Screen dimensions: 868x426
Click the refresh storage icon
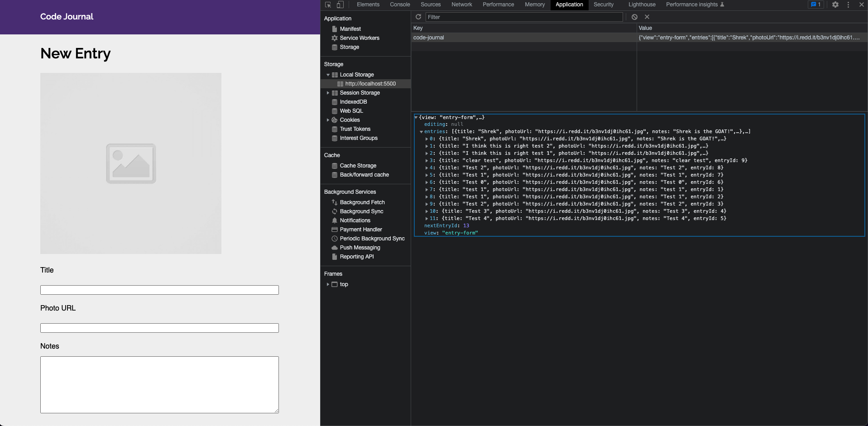418,17
